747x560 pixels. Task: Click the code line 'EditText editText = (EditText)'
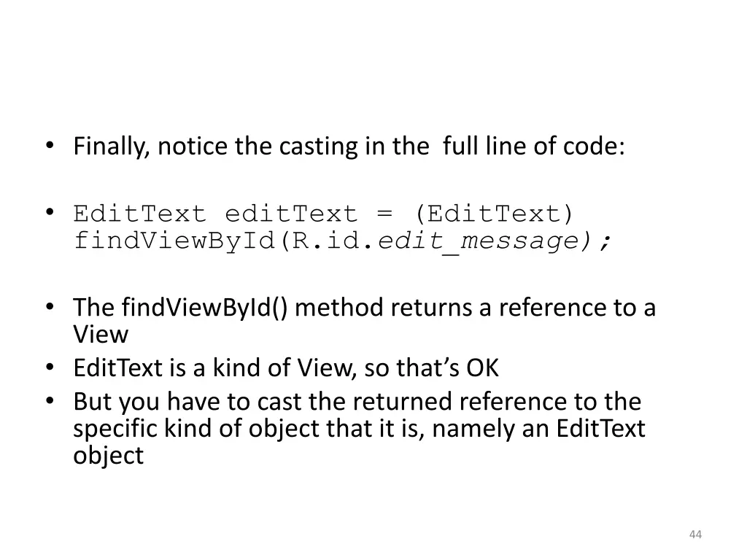[x=324, y=214]
